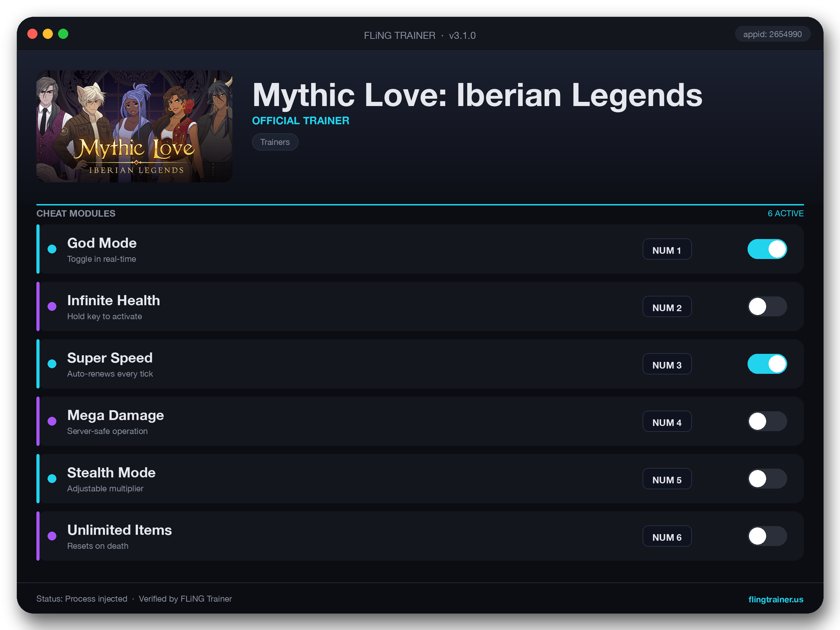Image resolution: width=840 pixels, height=630 pixels.
Task: Click the NUM 3 hotkey button
Action: point(667,364)
